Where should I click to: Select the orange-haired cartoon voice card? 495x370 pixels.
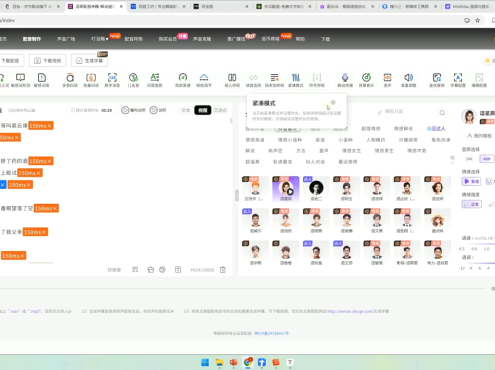pos(255,189)
